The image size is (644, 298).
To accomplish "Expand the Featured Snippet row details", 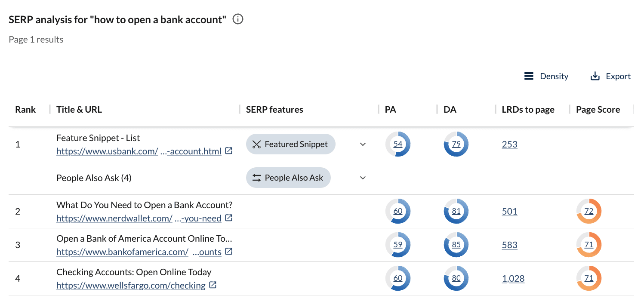I will [x=363, y=144].
